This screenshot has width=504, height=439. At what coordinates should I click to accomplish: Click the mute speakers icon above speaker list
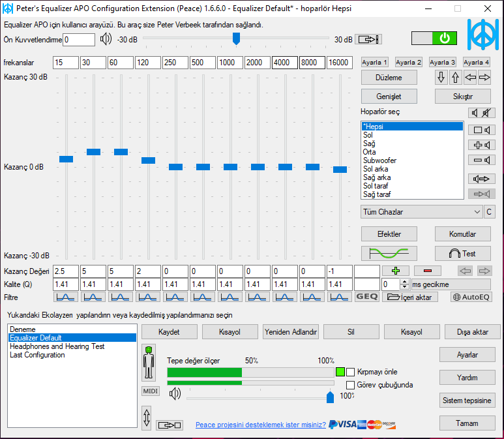pyautogui.click(x=481, y=113)
